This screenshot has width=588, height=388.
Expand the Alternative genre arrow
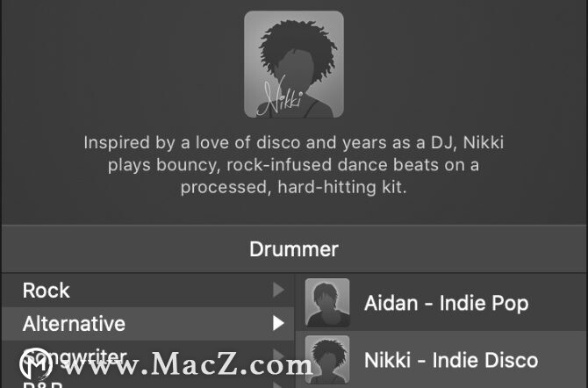click(278, 323)
